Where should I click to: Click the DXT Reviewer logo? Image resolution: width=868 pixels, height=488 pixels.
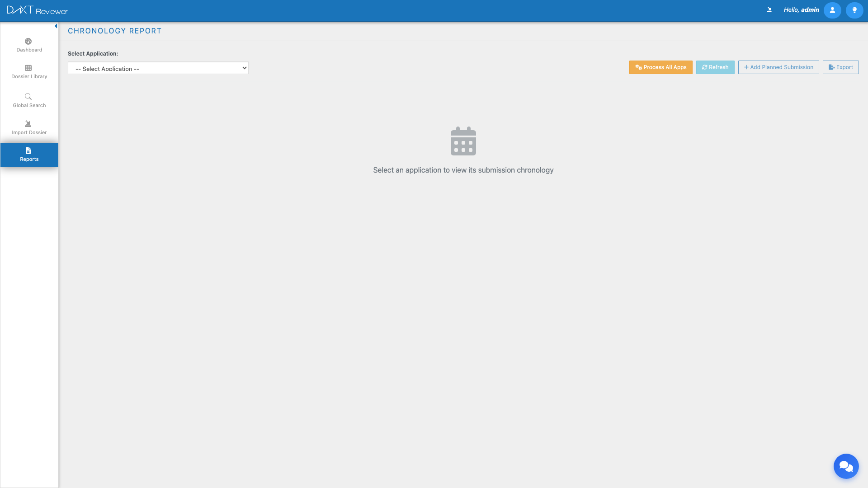coord(37,10)
